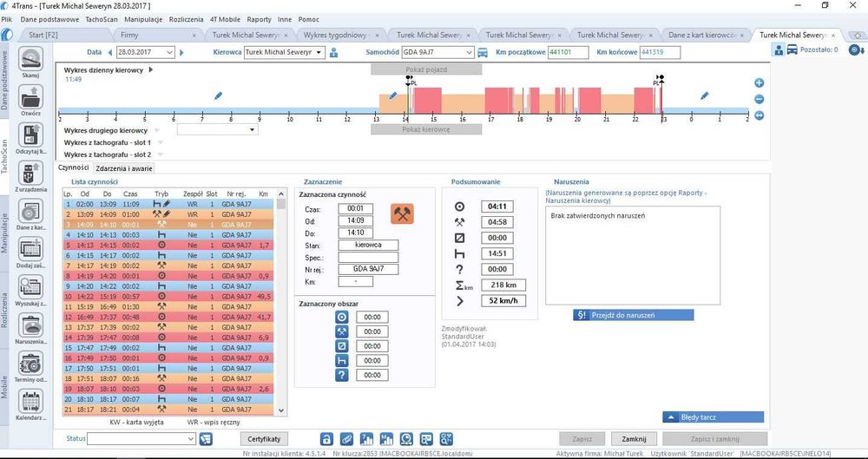Screen dimensions: 868x459
Task: Open the Raporty menu
Action: coord(259,19)
